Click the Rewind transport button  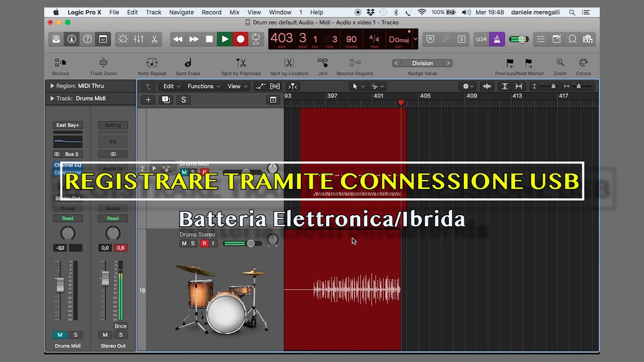(178, 39)
